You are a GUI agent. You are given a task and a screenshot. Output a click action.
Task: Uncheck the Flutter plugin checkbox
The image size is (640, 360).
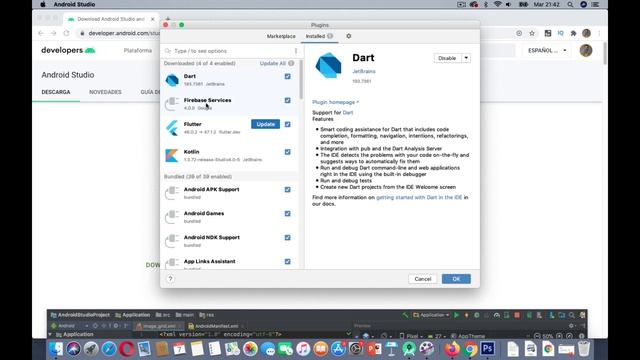288,124
